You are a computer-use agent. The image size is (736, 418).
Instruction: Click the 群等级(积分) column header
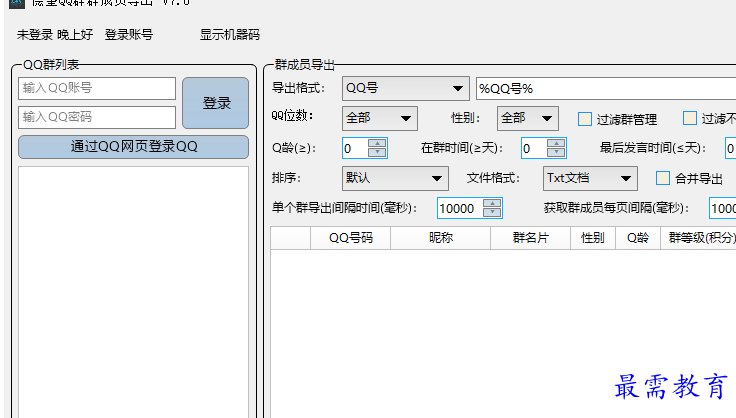click(x=699, y=238)
